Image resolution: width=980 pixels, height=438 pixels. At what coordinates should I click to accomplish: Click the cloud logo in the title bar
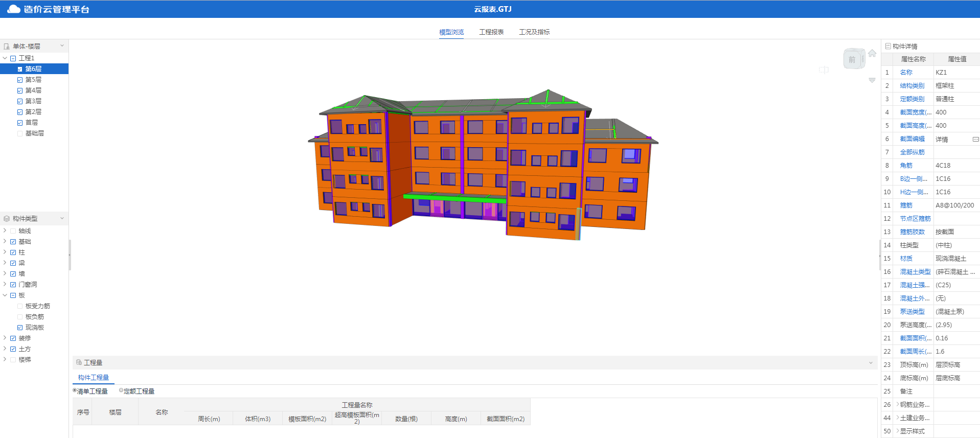coord(14,9)
